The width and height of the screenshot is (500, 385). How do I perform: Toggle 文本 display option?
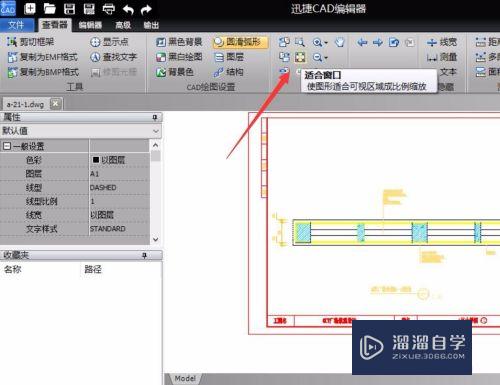click(x=448, y=72)
